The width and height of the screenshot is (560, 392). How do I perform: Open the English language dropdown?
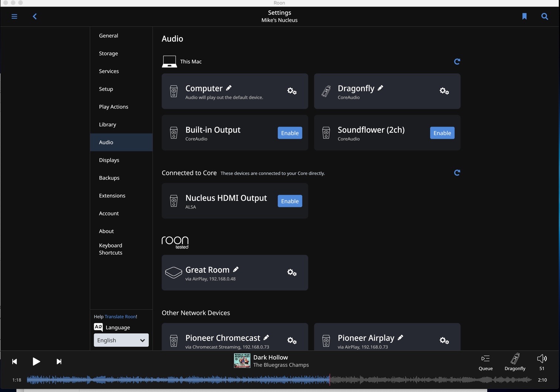click(x=121, y=340)
